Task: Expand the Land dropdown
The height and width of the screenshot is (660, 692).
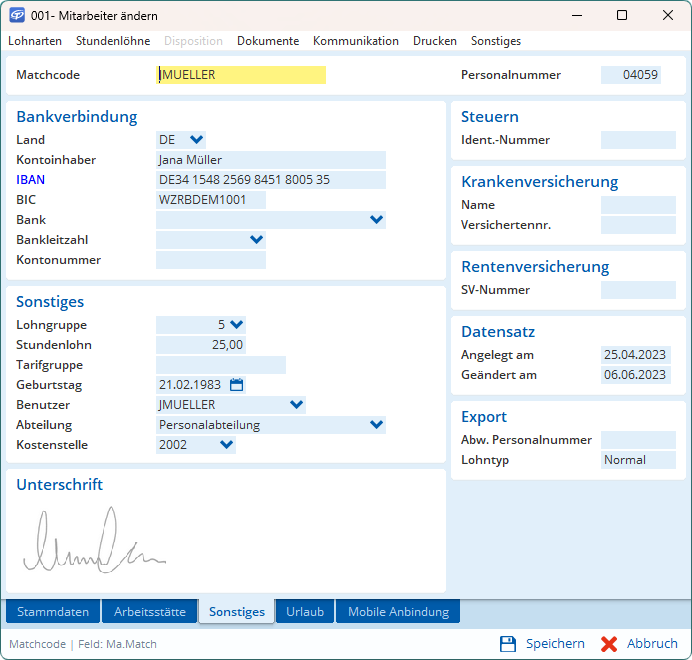Action: click(x=196, y=140)
